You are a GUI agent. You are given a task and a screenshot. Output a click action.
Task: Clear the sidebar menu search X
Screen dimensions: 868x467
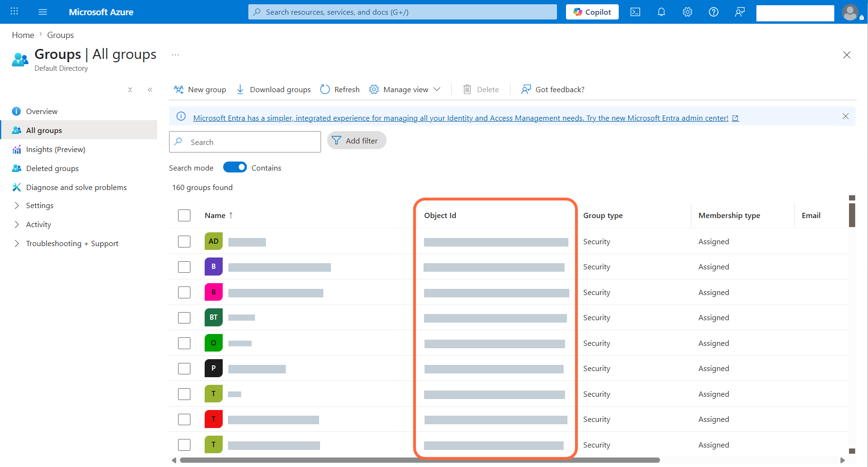[130, 90]
